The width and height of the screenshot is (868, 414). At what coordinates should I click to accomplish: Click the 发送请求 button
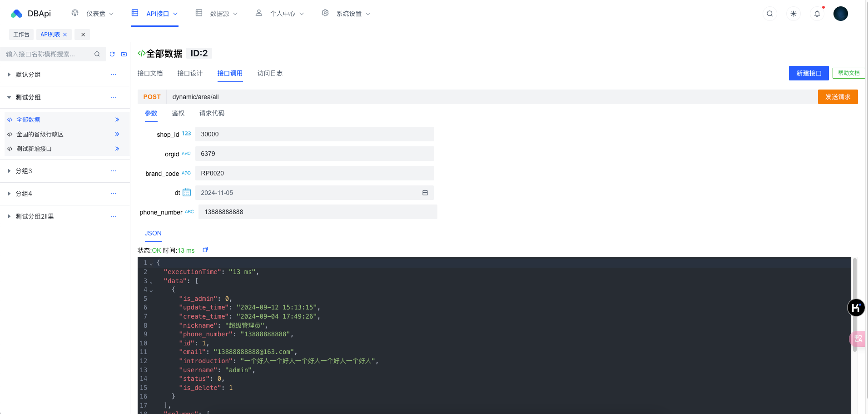point(838,97)
